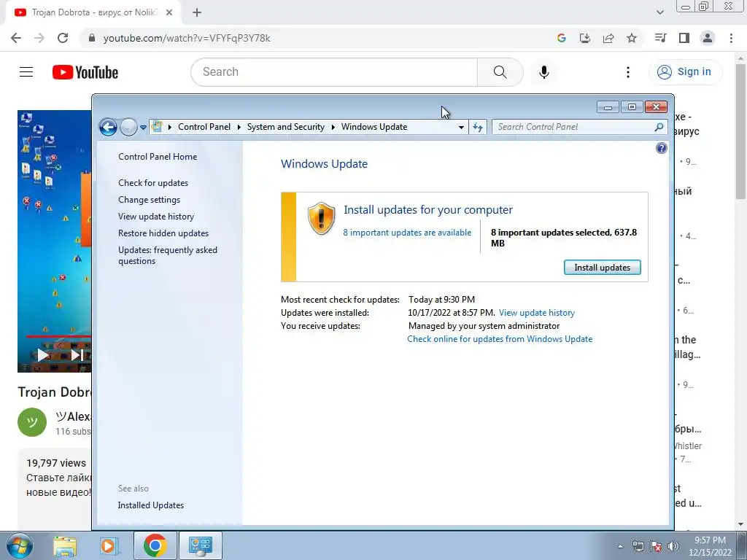Open the blue Help question mark icon
The width and height of the screenshot is (747, 560).
point(661,148)
